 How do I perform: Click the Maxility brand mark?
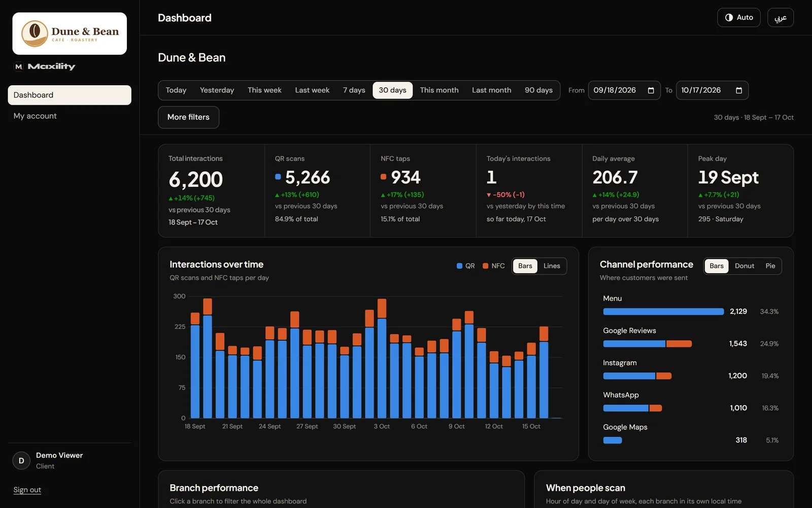45,67
